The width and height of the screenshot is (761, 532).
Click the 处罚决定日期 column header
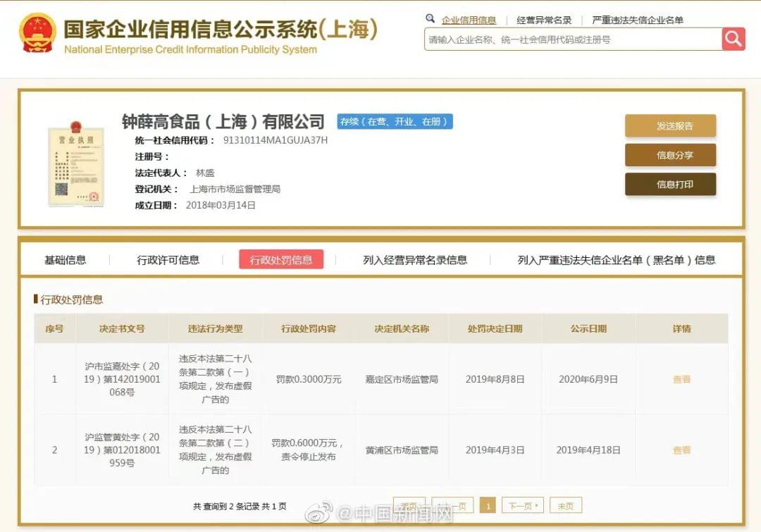(x=495, y=328)
